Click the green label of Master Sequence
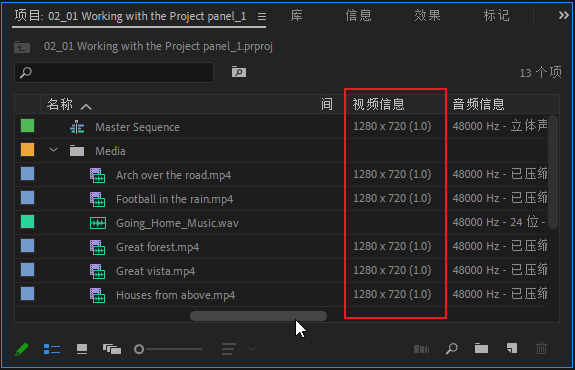This screenshot has height=370, width=575. (x=28, y=125)
